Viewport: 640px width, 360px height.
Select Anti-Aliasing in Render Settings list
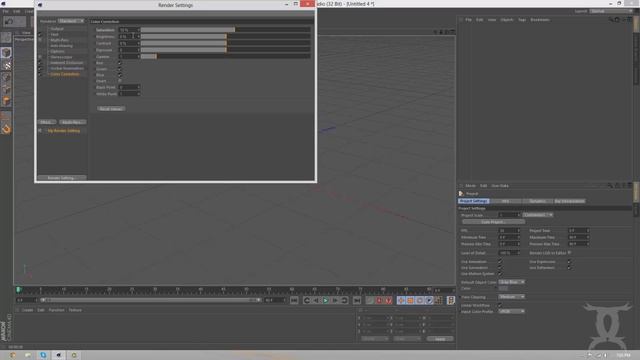61,46
